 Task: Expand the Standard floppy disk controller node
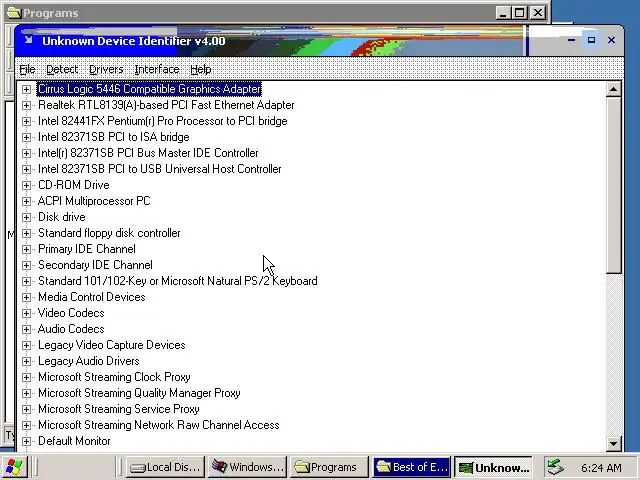27,233
